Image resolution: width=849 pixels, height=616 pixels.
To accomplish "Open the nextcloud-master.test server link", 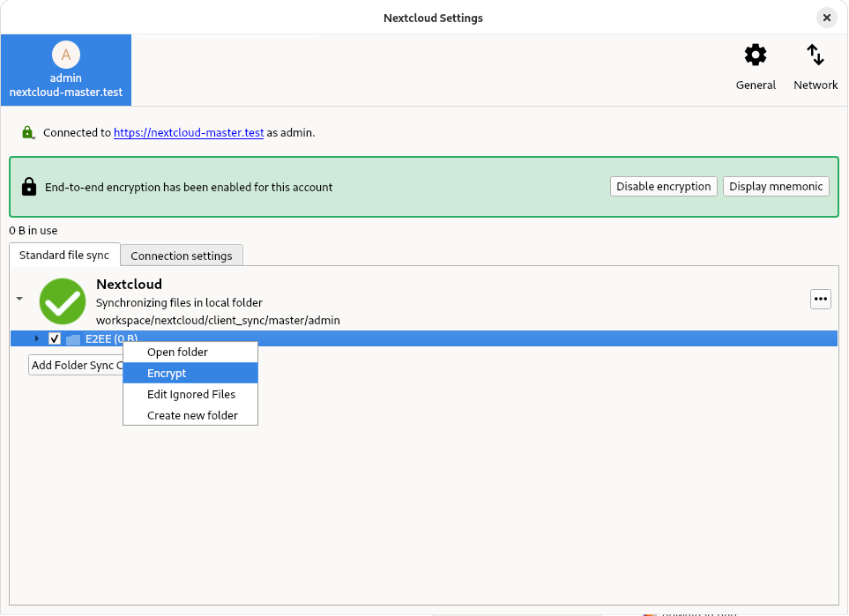I will (189, 133).
